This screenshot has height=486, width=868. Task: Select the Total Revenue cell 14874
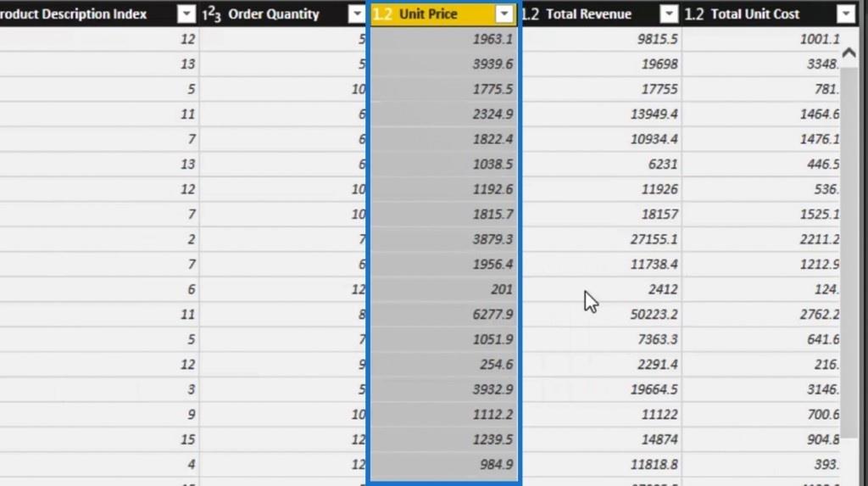point(602,439)
